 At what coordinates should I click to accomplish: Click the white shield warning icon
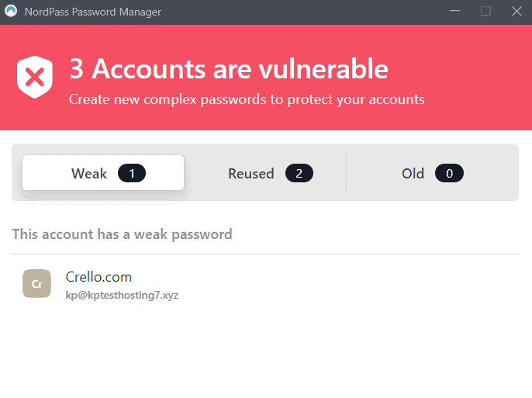[35, 77]
